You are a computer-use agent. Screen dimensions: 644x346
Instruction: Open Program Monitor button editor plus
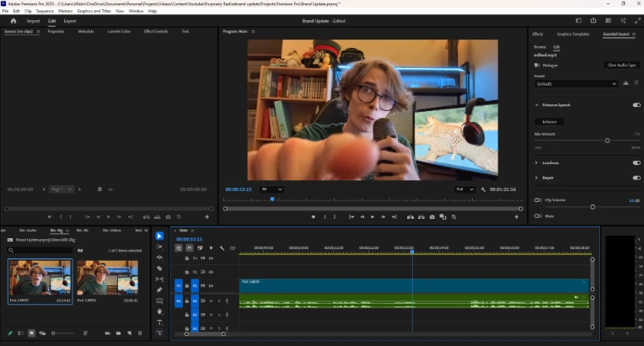[516, 217]
